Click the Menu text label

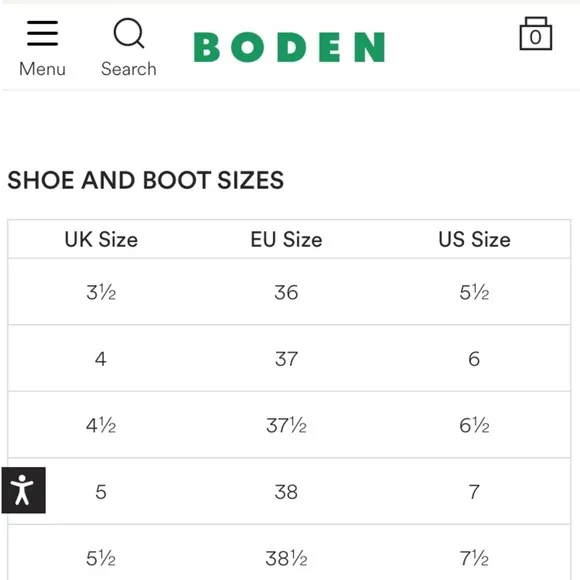(43, 69)
